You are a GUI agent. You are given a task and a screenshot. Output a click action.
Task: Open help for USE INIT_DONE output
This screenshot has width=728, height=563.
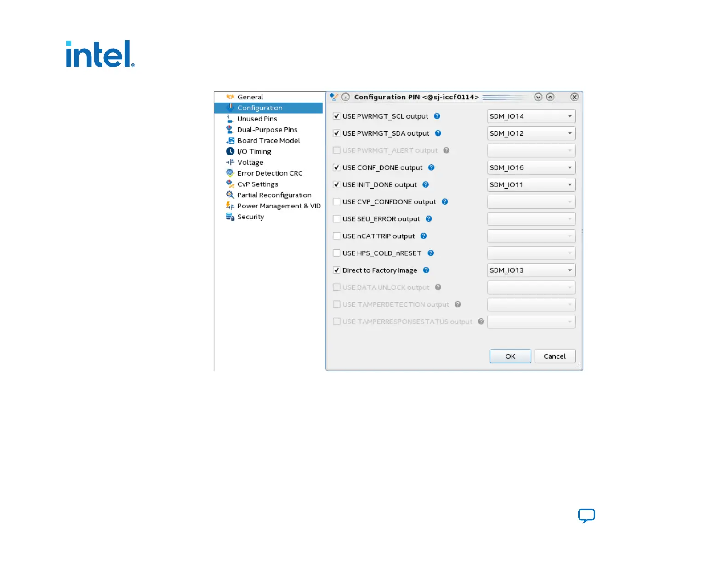tap(426, 184)
